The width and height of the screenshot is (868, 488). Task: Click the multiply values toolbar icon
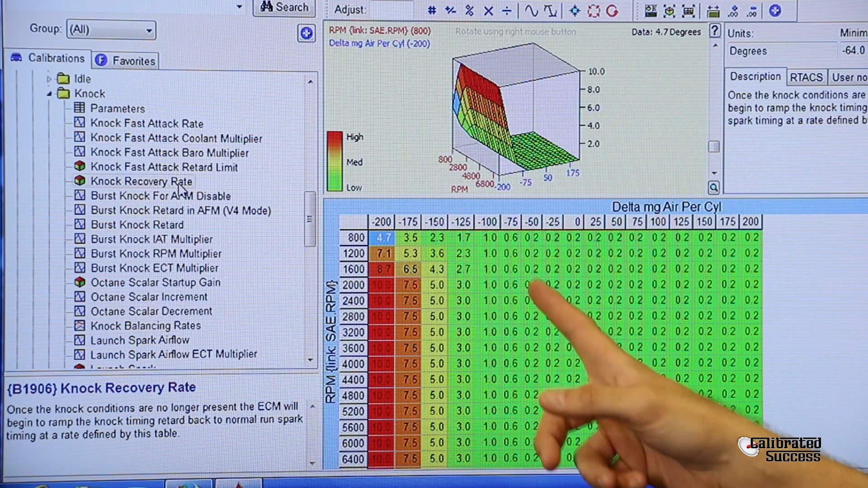click(488, 11)
